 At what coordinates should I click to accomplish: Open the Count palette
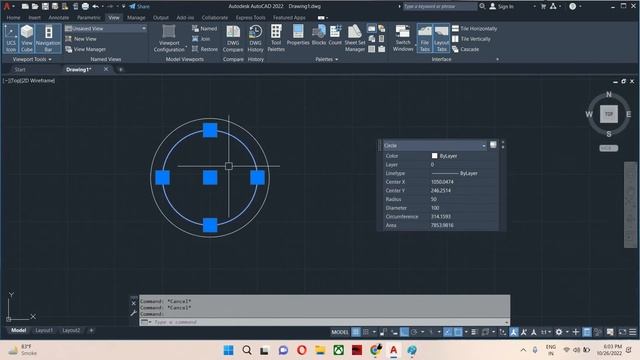[x=335, y=35]
